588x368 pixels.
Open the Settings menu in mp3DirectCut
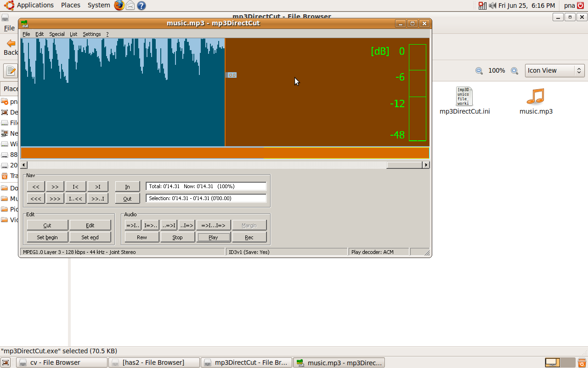click(91, 34)
